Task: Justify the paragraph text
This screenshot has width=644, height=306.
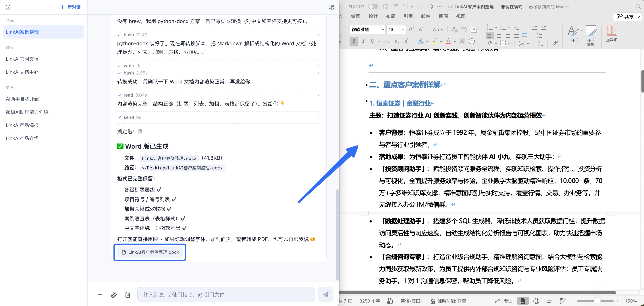Action: pyautogui.click(x=516, y=35)
